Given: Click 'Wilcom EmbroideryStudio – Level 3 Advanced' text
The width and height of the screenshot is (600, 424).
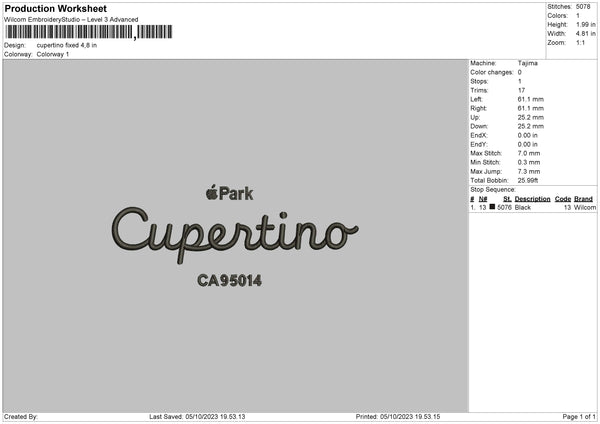Looking at the screenshot, I should click(71, 20).
